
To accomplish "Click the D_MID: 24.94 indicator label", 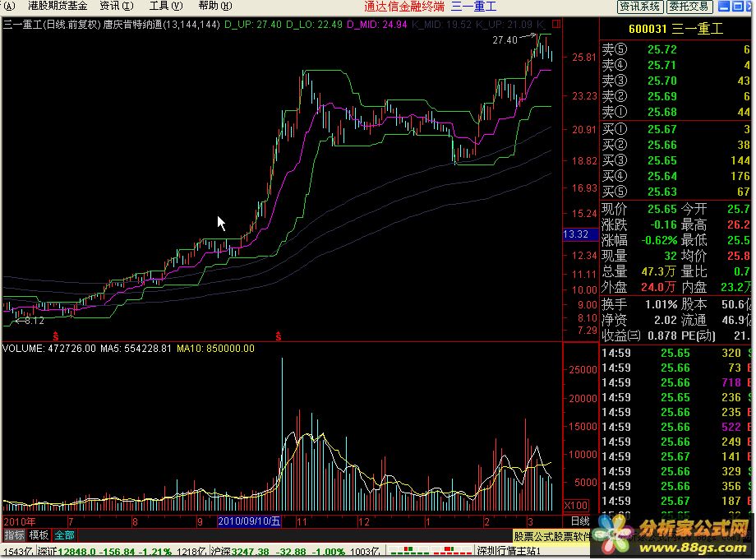I will 377,24.
